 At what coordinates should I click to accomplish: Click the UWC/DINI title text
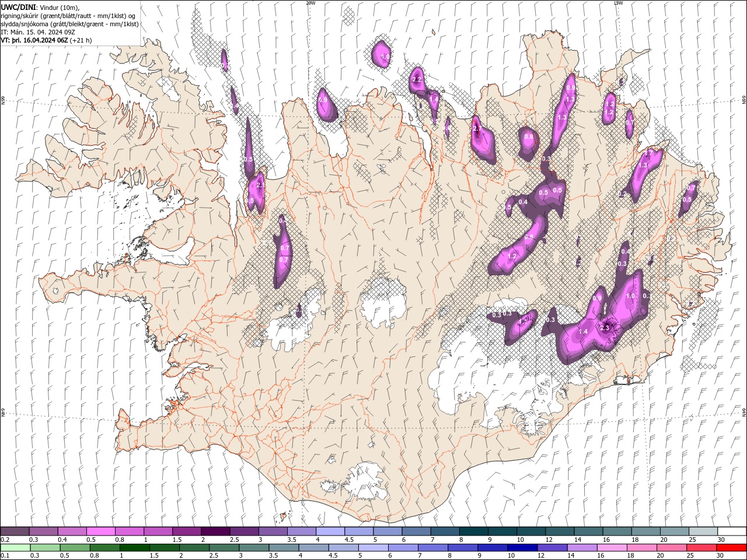click(18, 7)
